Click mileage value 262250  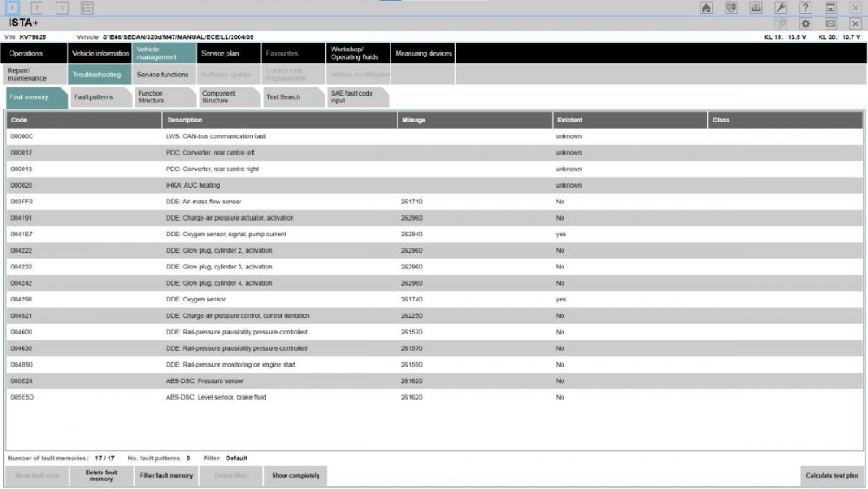click(411, 315)
